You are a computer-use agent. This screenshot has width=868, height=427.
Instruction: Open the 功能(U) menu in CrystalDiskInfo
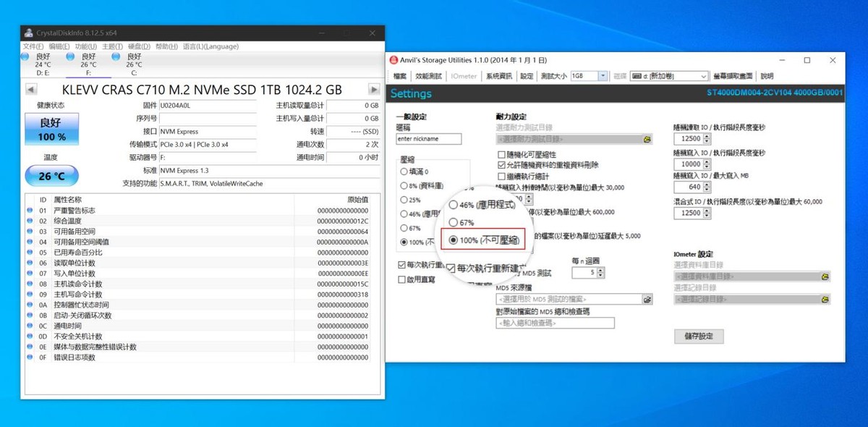point(85,46)
